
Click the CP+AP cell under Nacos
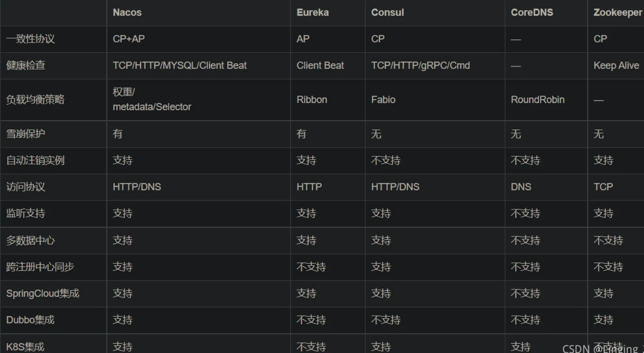(128, 39)
